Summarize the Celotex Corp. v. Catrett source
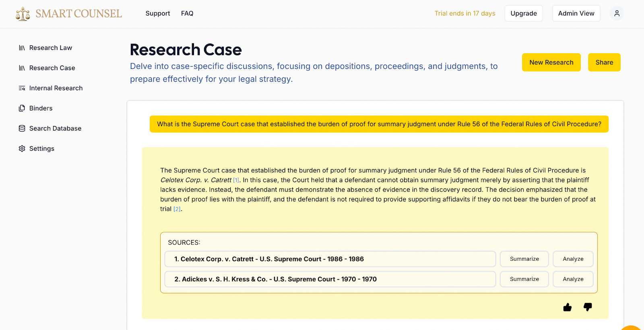 [524, 259]
